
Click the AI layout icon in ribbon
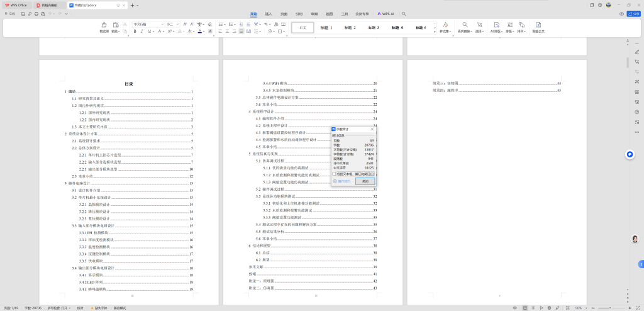click(495, 25)
